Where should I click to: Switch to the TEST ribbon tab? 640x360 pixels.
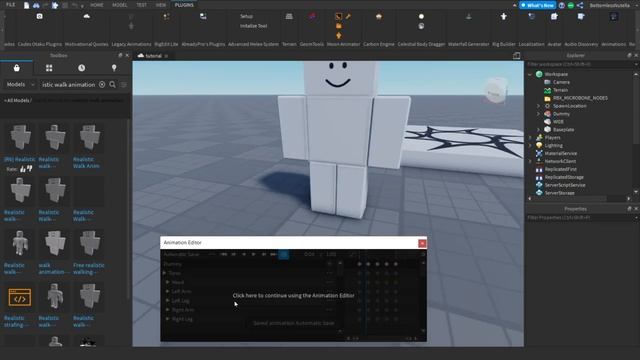(x=141, y=5)
